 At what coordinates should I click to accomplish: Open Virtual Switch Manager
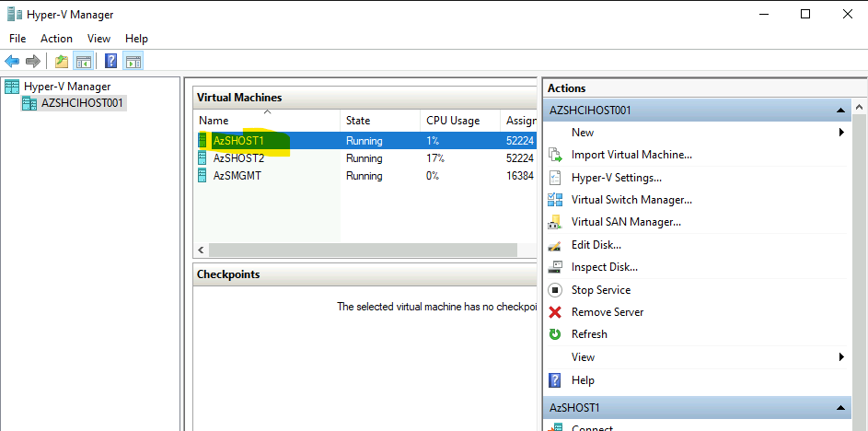tap(631, 200)
